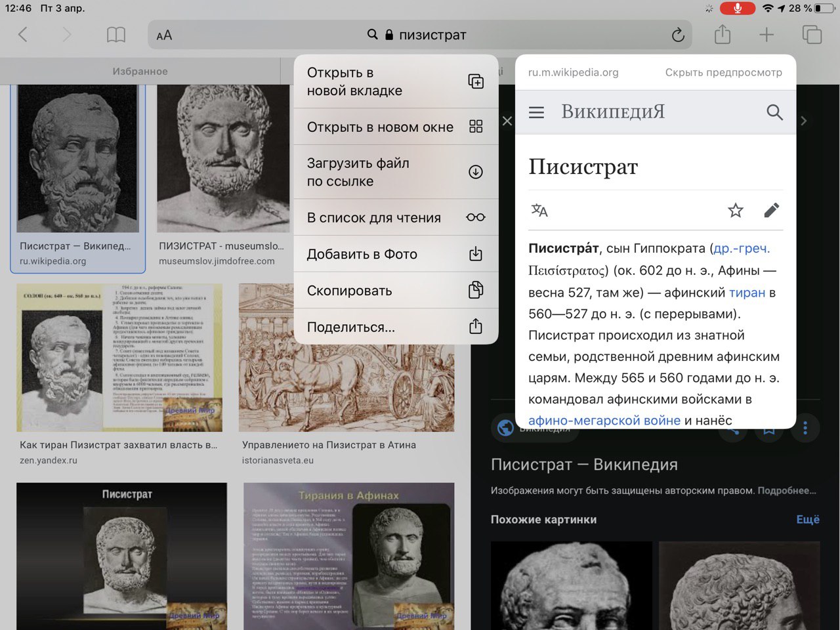
Task: Click Wikipedia search magnifier icon
Action: [x=774, y=112]
